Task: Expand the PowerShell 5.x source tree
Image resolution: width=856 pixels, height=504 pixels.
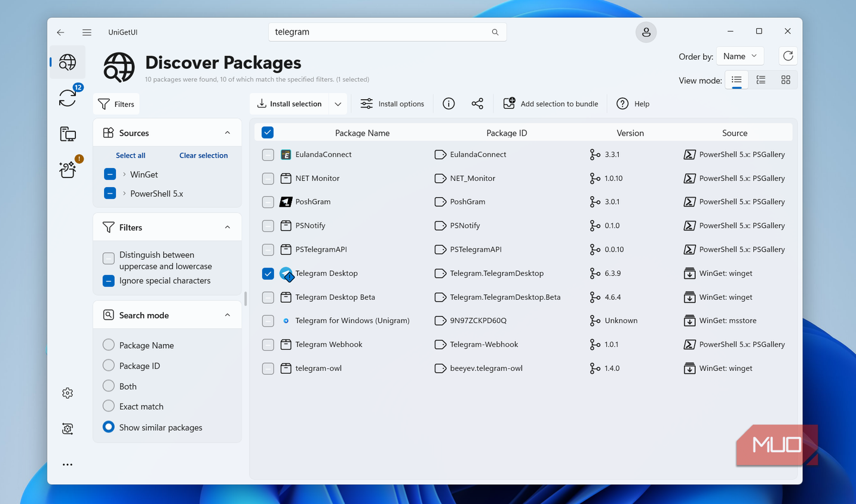Action: pos(124,193)
